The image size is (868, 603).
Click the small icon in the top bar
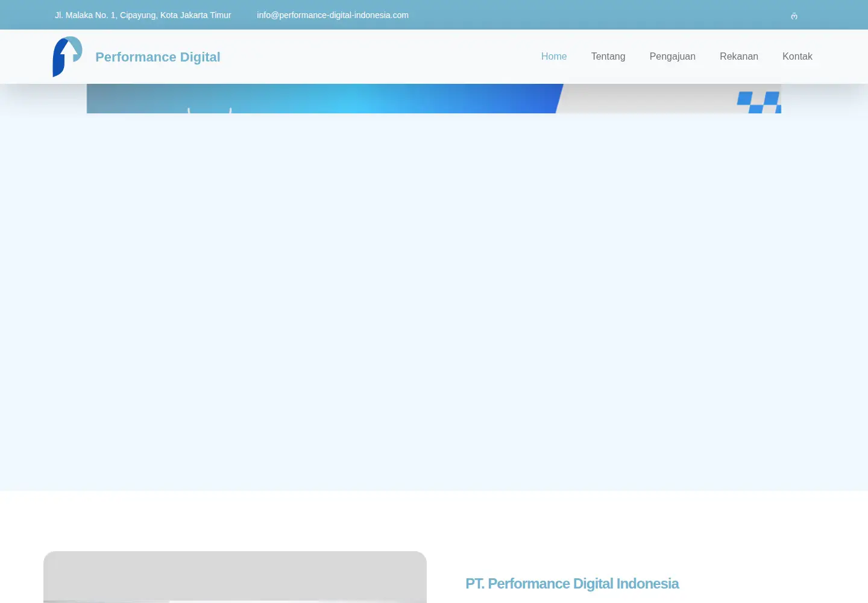(794, 16)
